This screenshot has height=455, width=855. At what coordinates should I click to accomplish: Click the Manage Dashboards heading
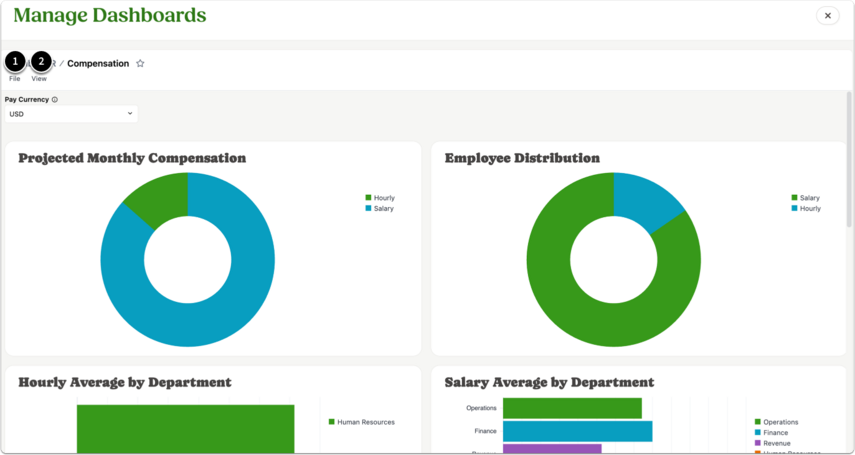[x=110, y=15]
